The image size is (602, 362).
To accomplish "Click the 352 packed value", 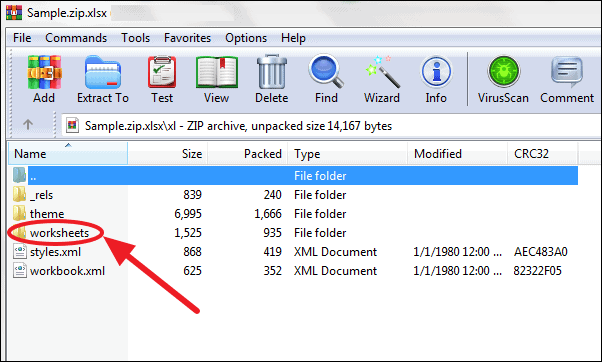I will 272,271.
